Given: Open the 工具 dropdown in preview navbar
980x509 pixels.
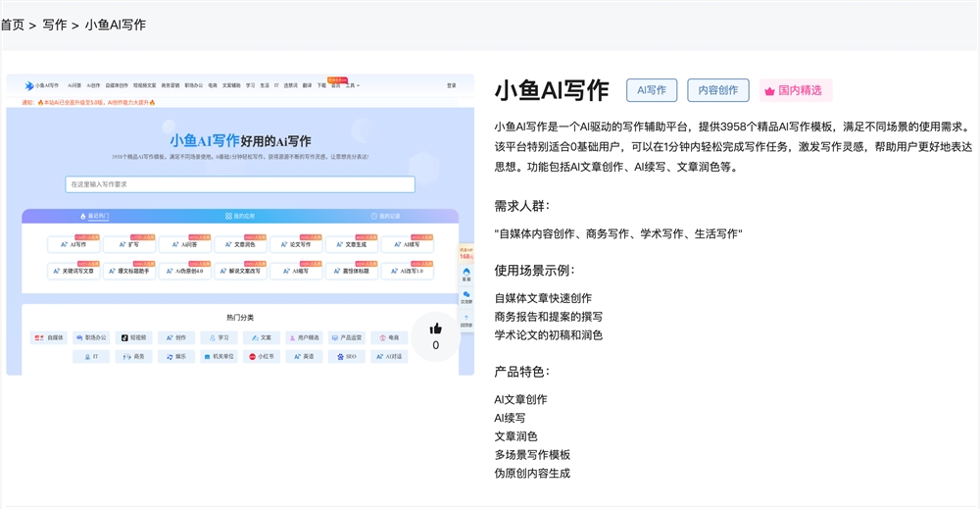Looking at the screenshot, I should [x=353, y=85].
